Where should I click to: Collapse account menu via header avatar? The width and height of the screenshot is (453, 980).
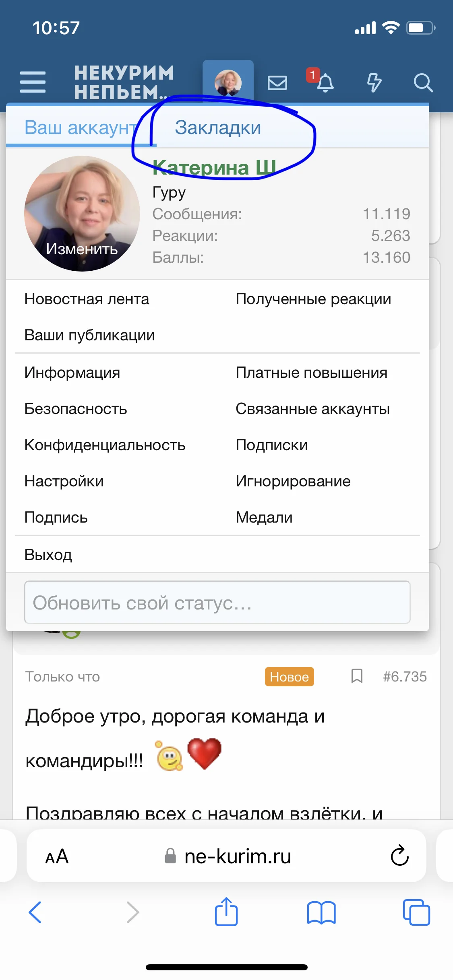pos(228,82)
